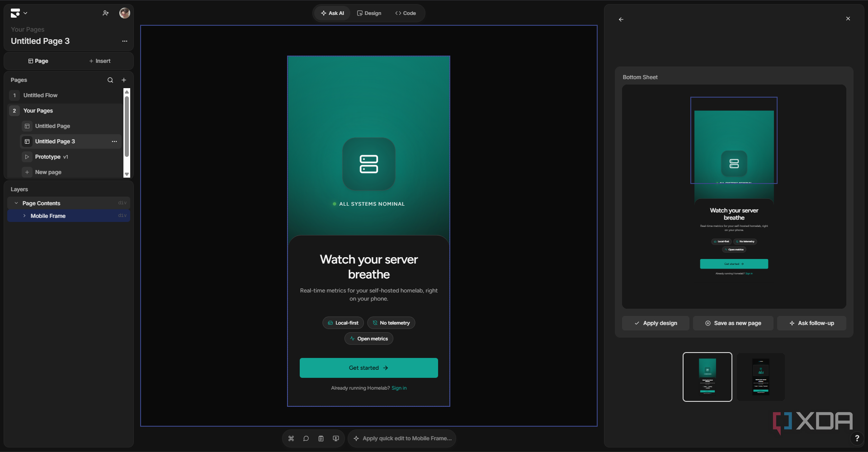Image resolution: width=868 pixels, height=452 pixels.
Task: Click the Apply design button
Action: point(656,323)
